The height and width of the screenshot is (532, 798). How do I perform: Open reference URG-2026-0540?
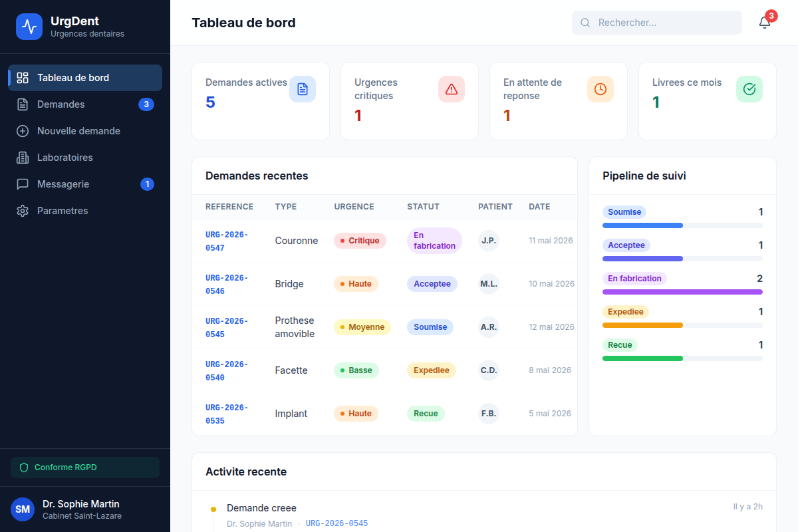[227, 370]
